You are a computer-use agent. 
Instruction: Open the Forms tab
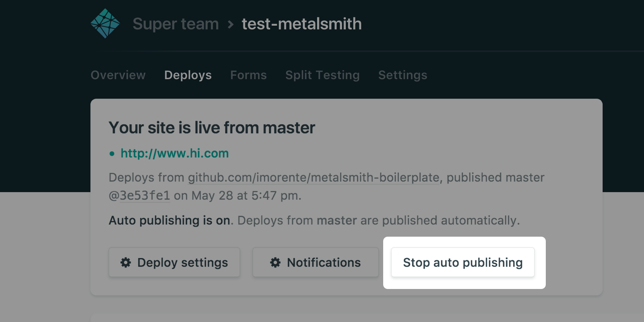tap(248, 75)
